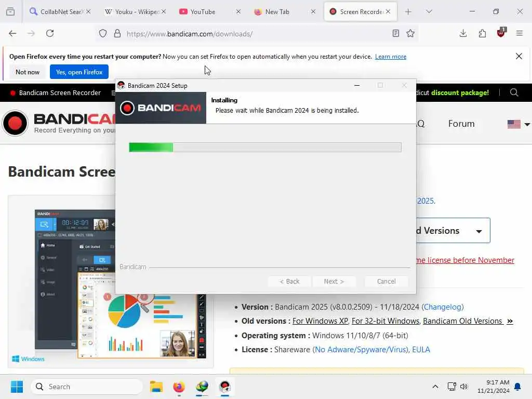Click Cancel in Bandicam Setup dialog
532x399 pixels.
pos(386,281)
